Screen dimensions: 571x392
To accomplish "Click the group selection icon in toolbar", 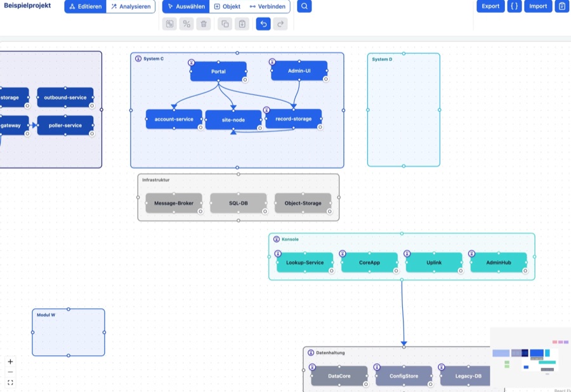I will (x=169, y=24).
